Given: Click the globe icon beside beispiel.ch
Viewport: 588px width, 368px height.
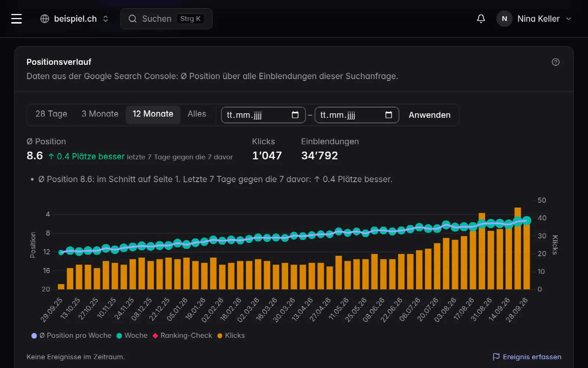Looking at the screenshot, I should click(44, 19).
